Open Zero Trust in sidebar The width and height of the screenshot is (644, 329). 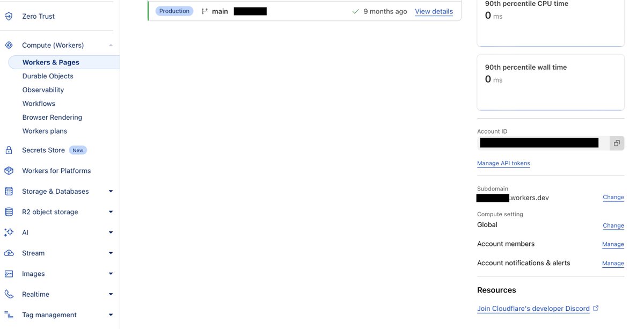coord(38,16)
